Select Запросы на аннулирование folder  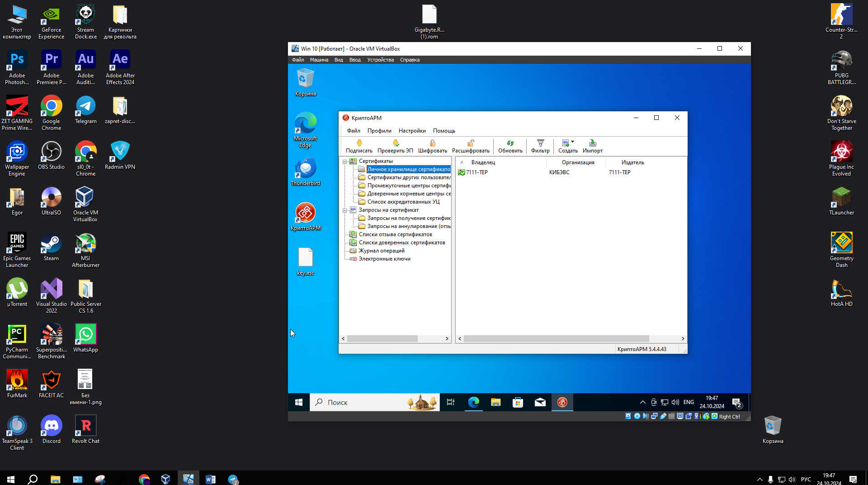409,226
